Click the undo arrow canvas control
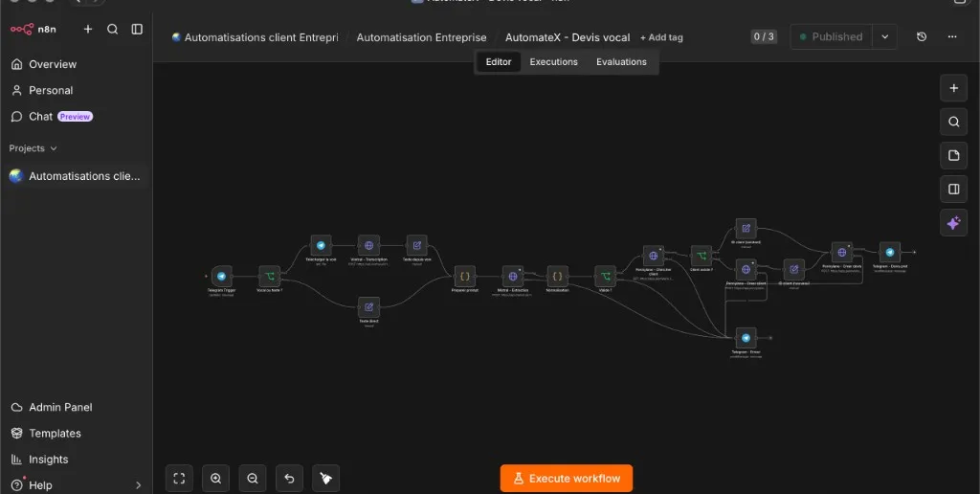The height and width of the screenshot is (494, 980). pos(289,479)
